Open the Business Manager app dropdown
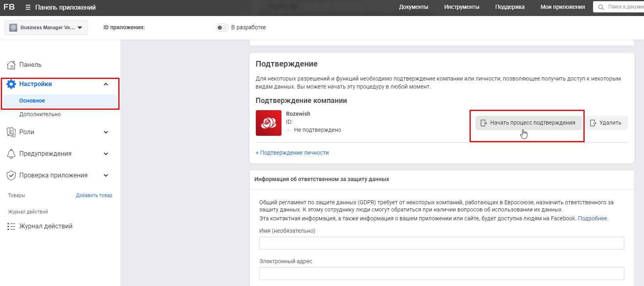This screenshot has width=644, height=286. tap(46, 28)
